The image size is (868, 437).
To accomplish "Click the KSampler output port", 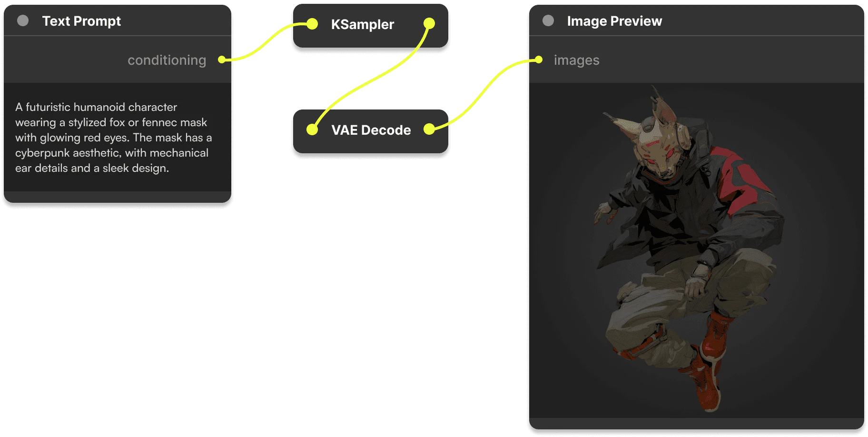I will (x=429, y=23).
